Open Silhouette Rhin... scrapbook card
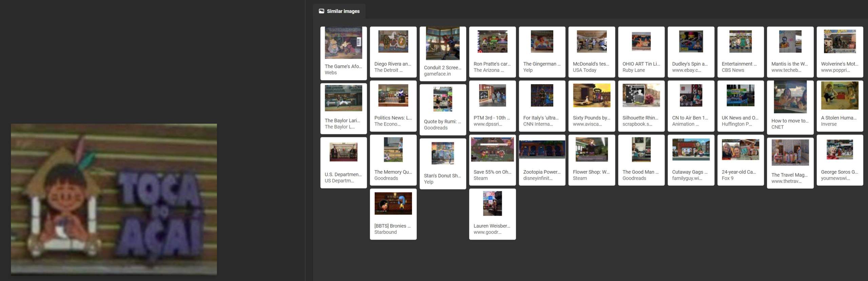This screenshot has height=281, width=868. coord(641,106)
